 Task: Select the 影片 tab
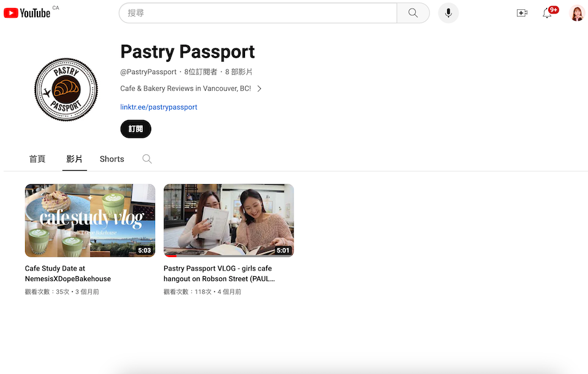75,159
